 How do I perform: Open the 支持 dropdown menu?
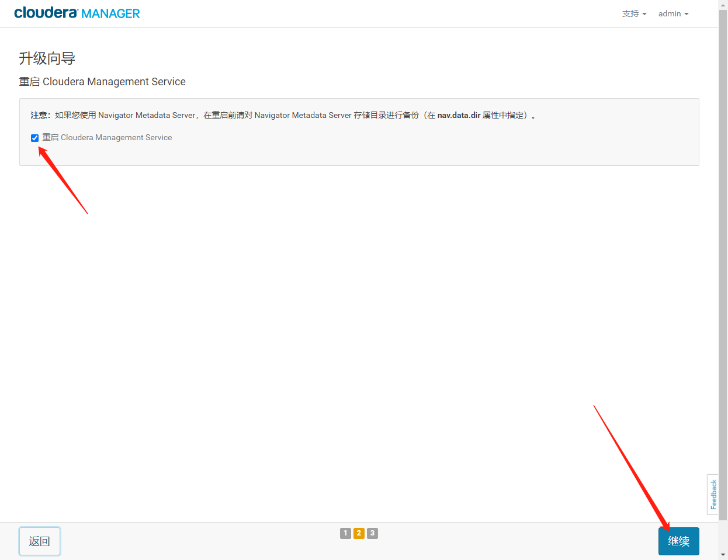(634, 13)
